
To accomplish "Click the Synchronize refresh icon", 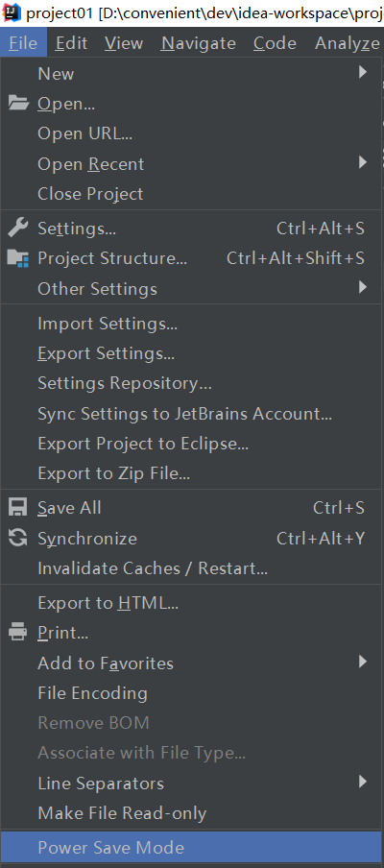I will coord(17,538).
